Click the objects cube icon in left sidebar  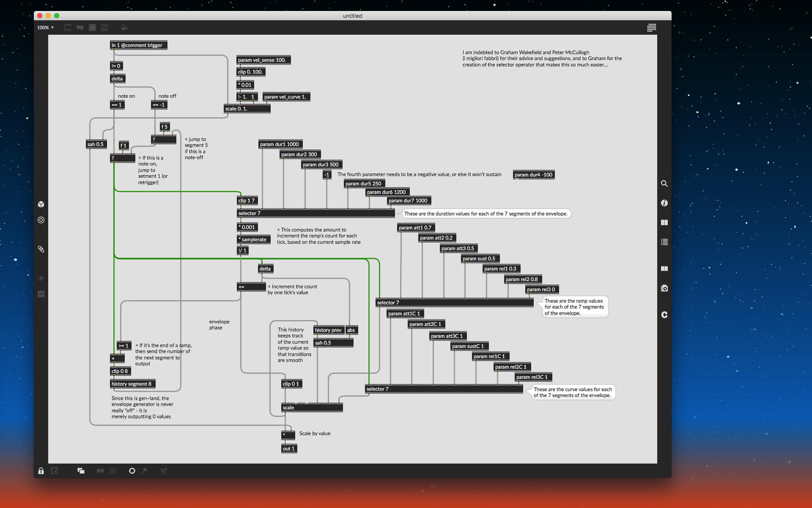click(x=41, y=204)
